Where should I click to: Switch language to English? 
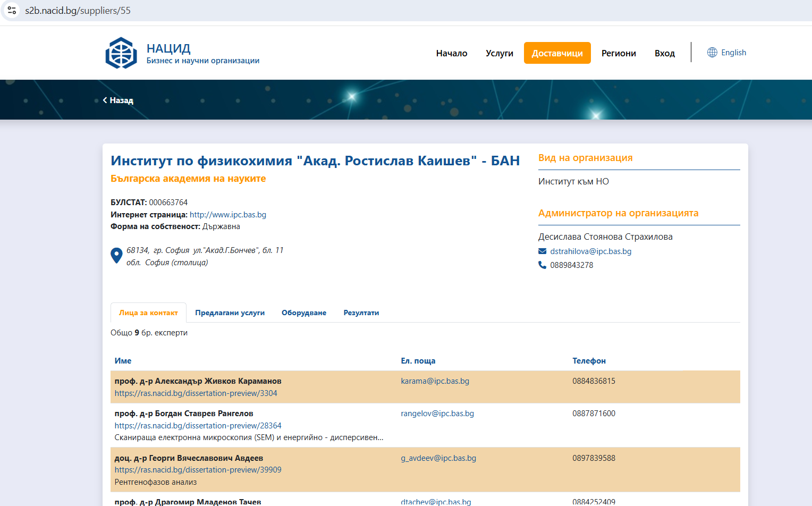click(x=733, y=53)
